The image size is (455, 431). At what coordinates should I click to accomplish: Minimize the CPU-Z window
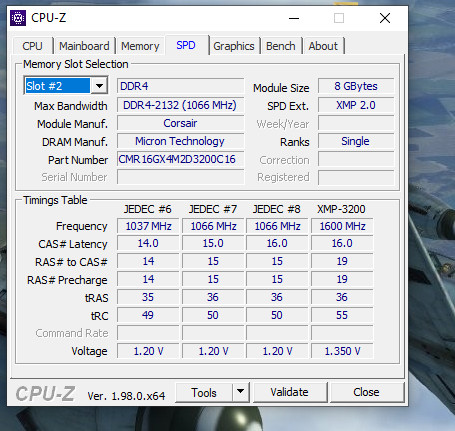click(x=294, y=18)
